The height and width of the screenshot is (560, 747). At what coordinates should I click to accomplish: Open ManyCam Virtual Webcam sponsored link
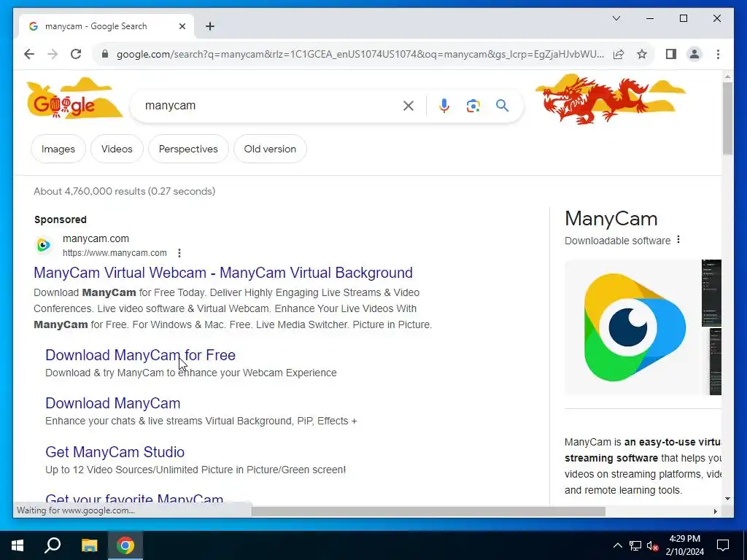[x=223, y=273]
